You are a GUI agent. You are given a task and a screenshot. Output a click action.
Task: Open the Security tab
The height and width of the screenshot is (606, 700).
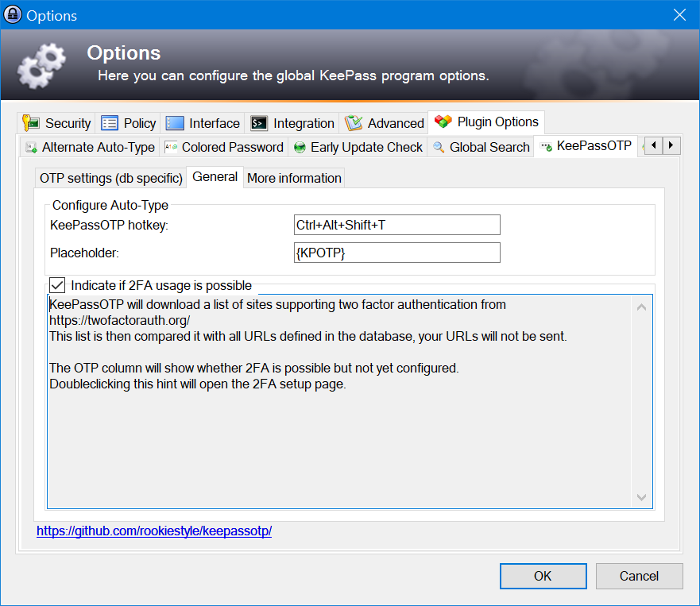56,123
